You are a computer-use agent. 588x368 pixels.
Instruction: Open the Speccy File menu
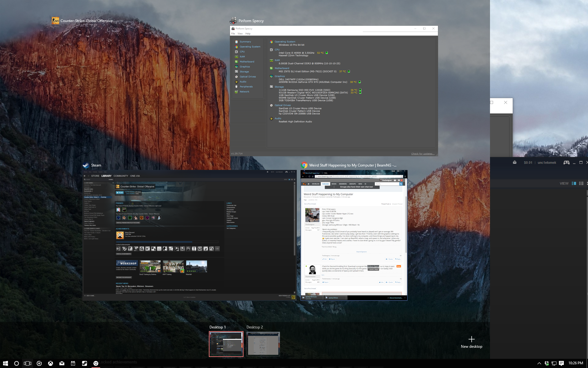(x=233, y=34)
